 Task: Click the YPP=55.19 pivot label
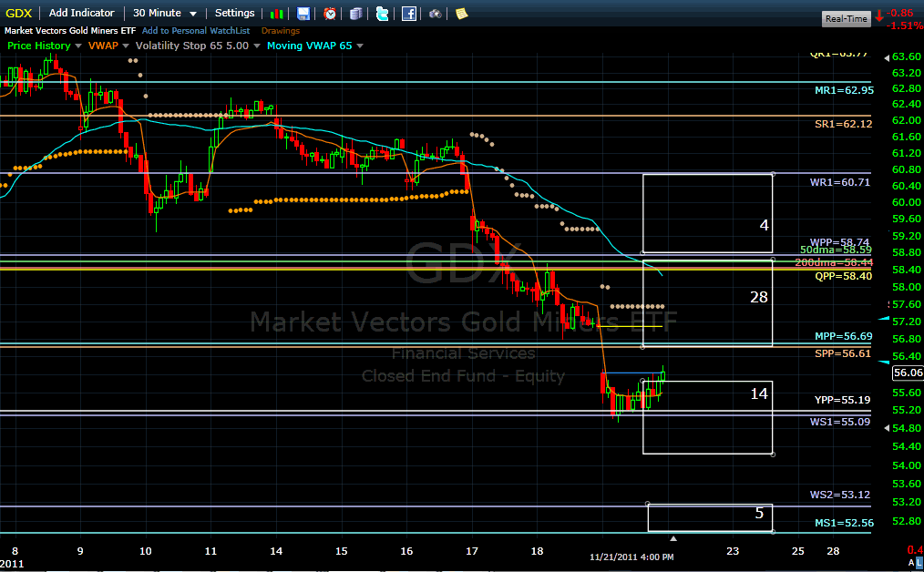pos(842,400)
